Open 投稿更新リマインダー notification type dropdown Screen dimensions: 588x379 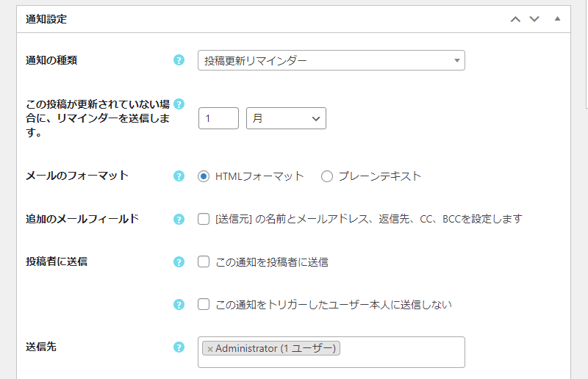coord(331,60)
